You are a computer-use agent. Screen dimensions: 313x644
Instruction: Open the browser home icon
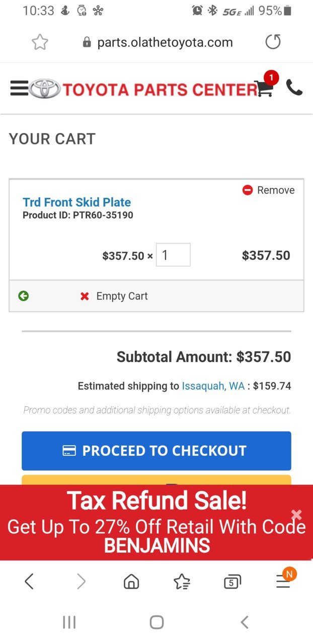(131, 582)
